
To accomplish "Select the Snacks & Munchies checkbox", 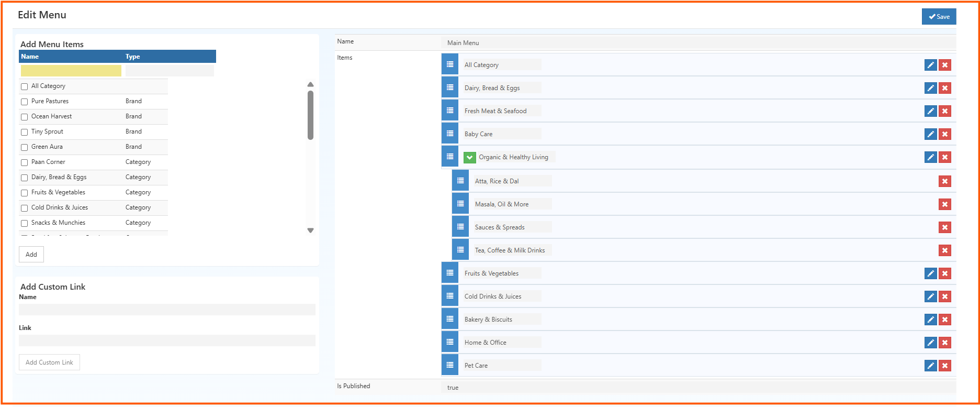I will (x=24, y=223).
